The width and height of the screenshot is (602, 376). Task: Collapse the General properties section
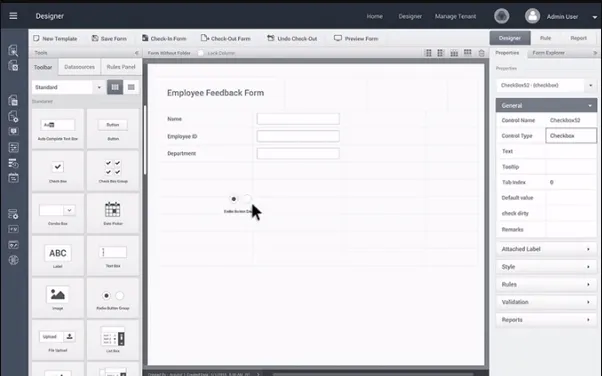click(x=546, y=105)
